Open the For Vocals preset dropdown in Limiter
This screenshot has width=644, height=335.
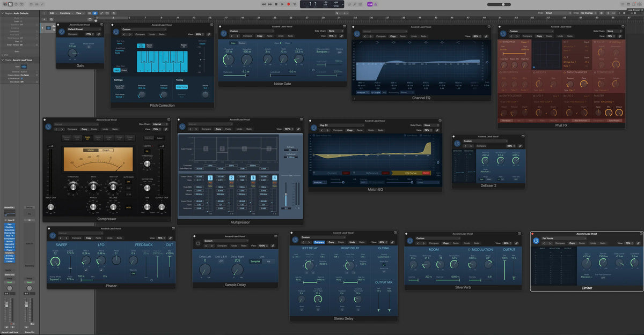pos(563,238)
